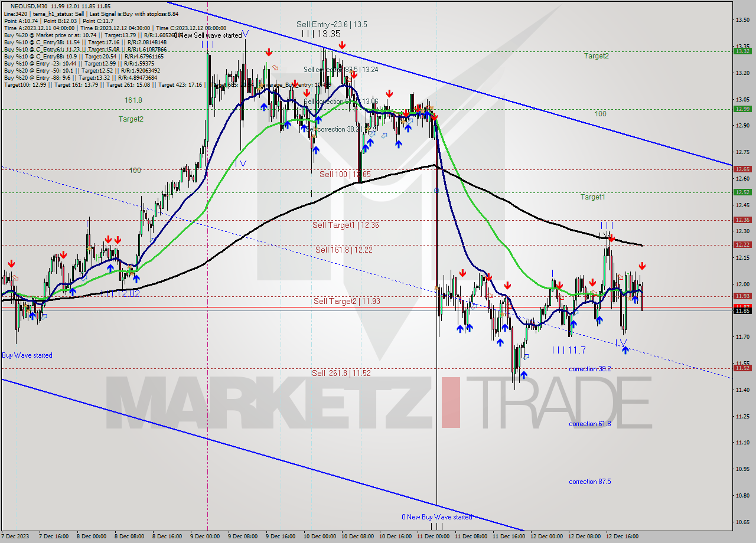Click the 'Sell 100 | 12.65' level label

point(346,174)
